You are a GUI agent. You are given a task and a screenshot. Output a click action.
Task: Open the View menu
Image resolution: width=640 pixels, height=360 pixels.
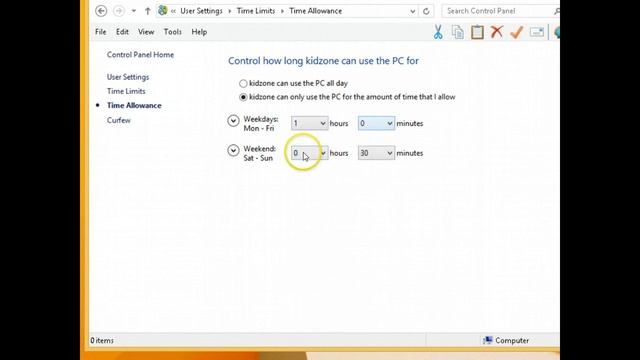[x=146, y=32]
